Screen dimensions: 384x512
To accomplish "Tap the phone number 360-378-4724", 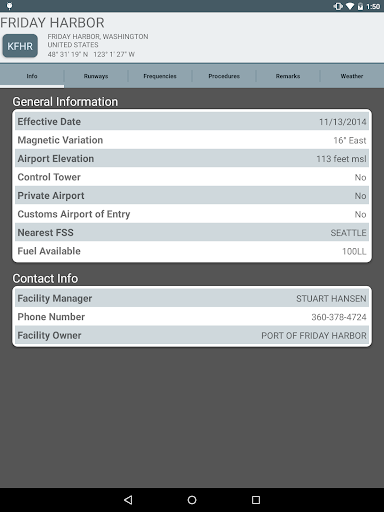I will 339,317.
